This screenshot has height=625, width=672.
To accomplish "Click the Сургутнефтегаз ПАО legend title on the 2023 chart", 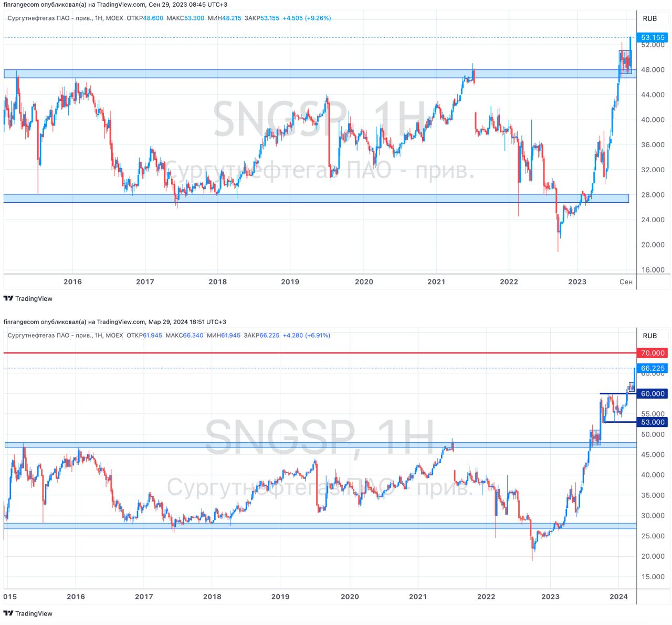I will (66, 18).
